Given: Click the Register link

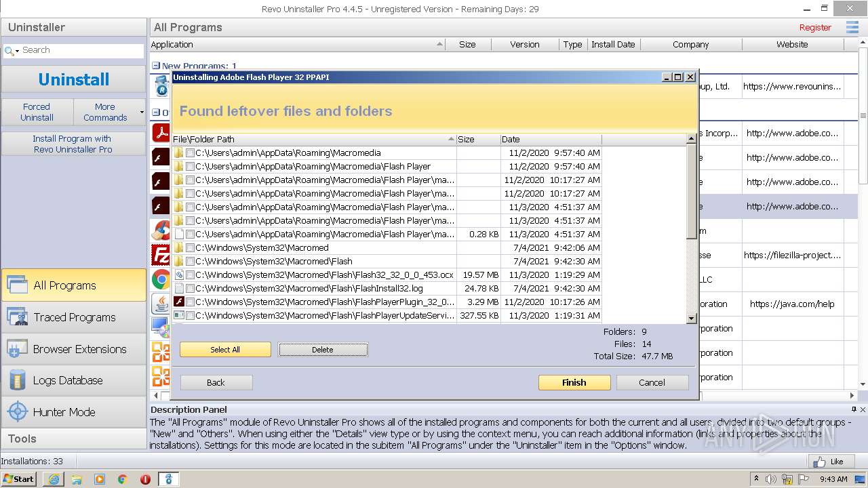Looking at the screenshot, I should point(815,27).
